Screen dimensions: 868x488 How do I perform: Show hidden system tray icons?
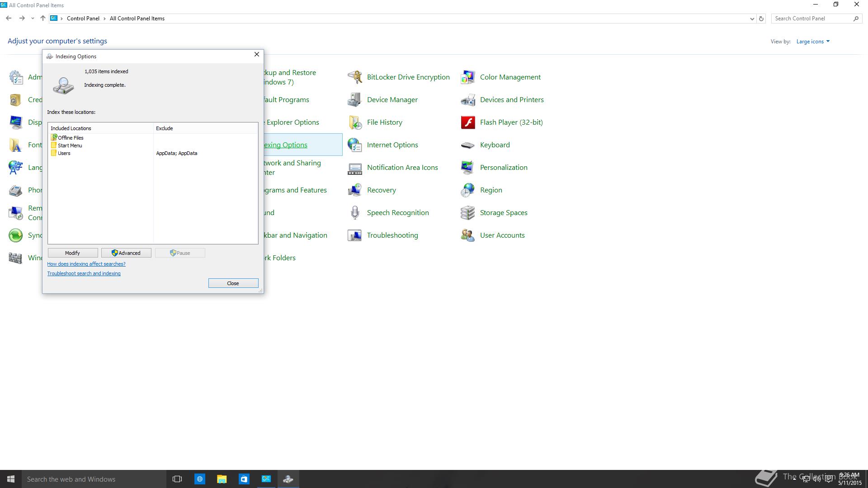[794, 479]
